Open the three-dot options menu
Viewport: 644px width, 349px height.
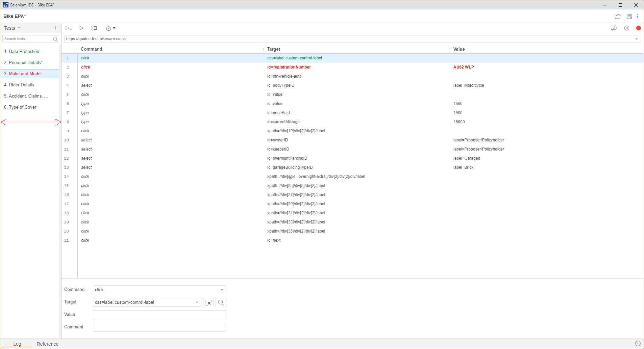point(638,16)
